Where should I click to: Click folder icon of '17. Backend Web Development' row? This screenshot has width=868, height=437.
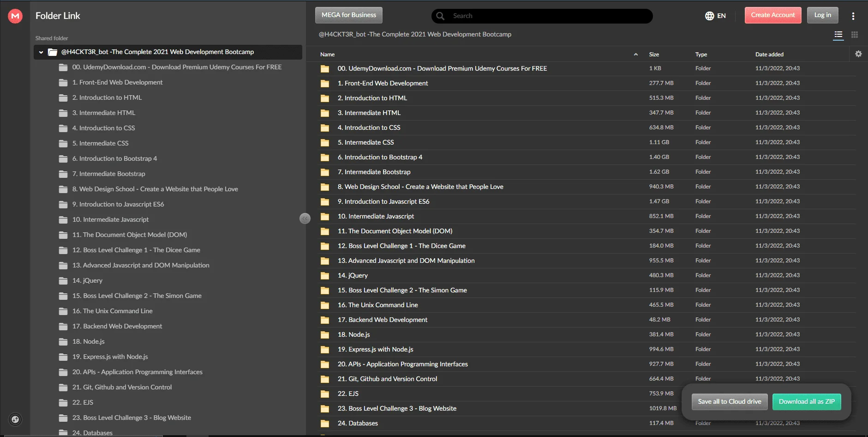(325, 320)
